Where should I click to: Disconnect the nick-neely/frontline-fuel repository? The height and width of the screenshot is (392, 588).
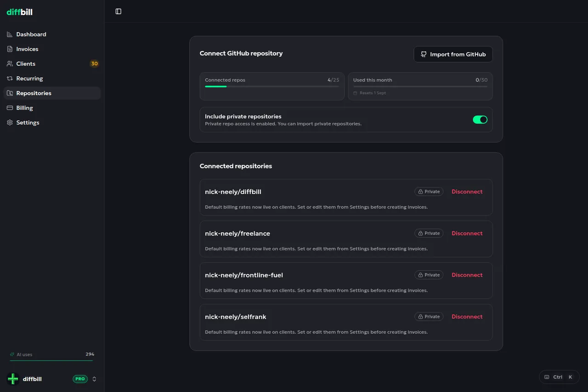coord(467,275)
